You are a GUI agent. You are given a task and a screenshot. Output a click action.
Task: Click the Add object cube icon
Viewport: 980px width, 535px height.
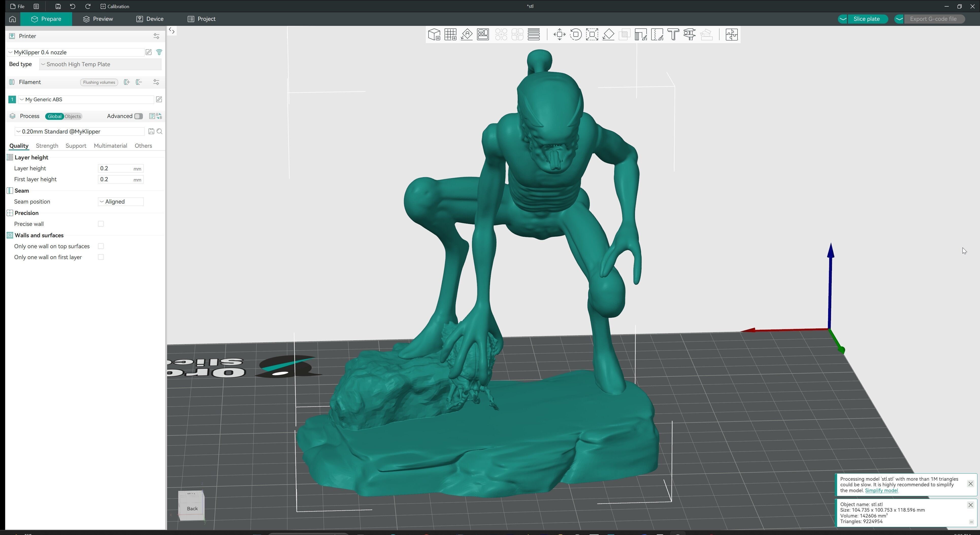(434, 35)
